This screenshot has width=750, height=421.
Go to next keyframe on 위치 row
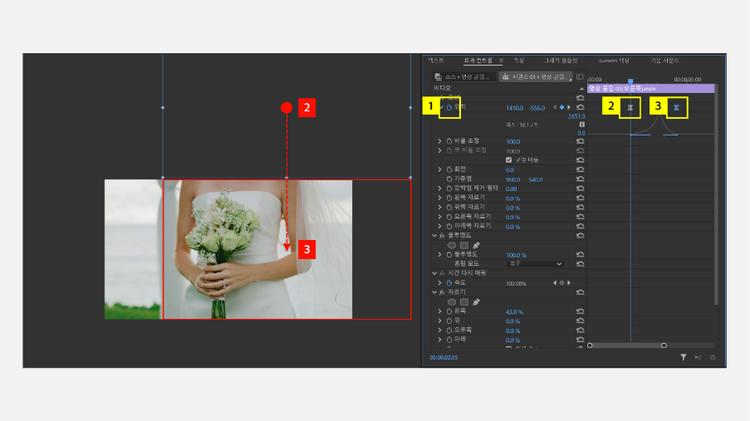point(569,108)
